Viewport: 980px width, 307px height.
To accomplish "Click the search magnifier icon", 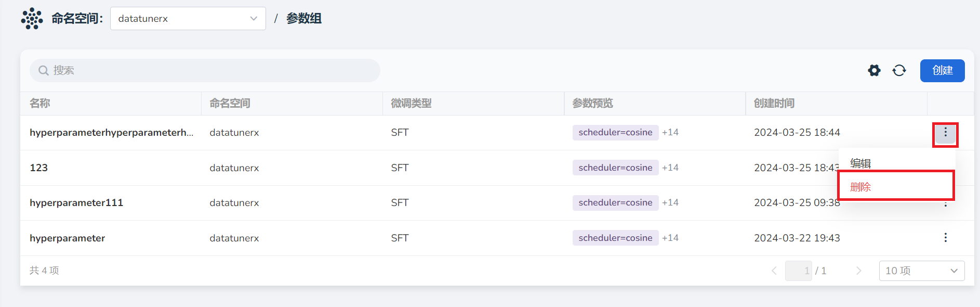I will (x=44, y=70).
